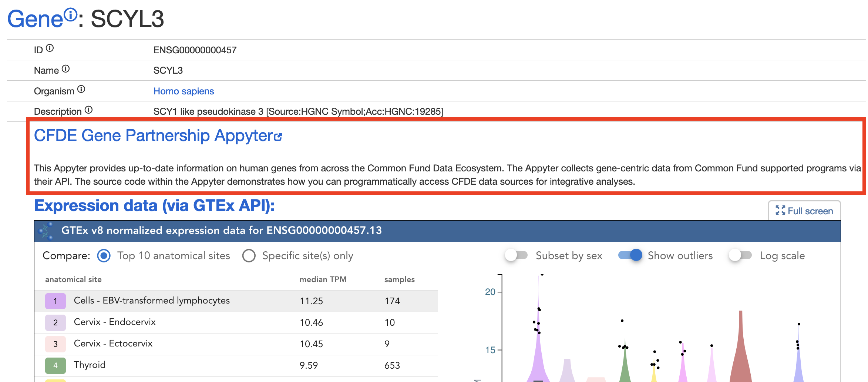Click the info icon next to Gene heading
868x382 pixels.
coord(70,15)
